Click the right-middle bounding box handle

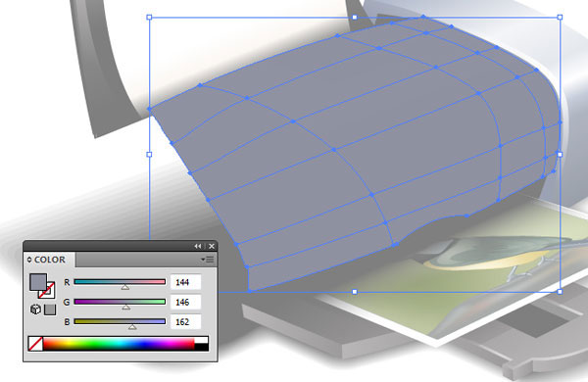(x=560, y=155)
